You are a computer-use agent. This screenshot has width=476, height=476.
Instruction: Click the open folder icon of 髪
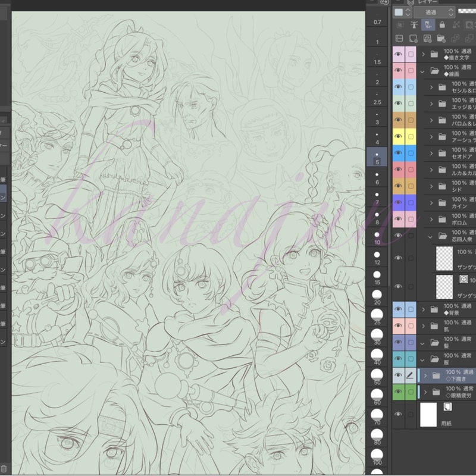click(435, 343)
